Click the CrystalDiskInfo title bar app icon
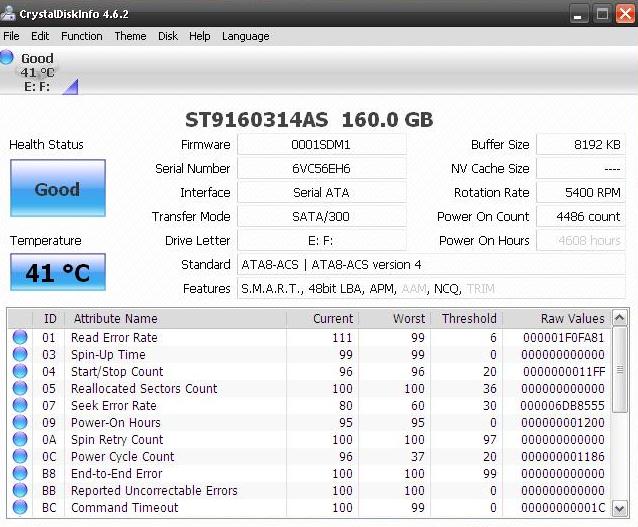The width and height of the screenshot is (638, 527). click(x=8, y=13)
